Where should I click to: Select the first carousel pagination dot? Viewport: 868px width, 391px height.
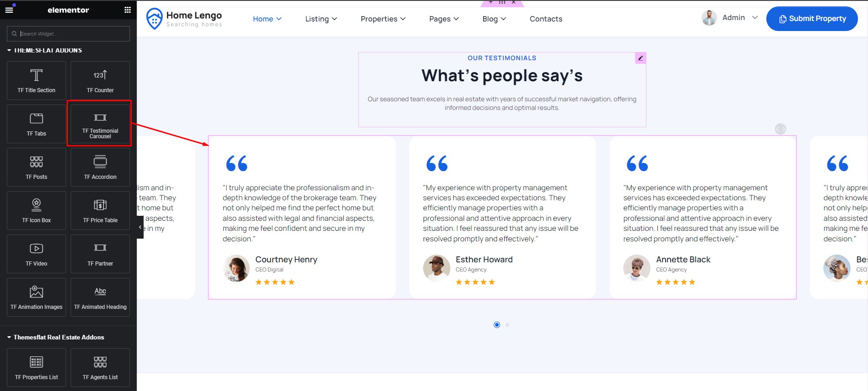(497, 325)
